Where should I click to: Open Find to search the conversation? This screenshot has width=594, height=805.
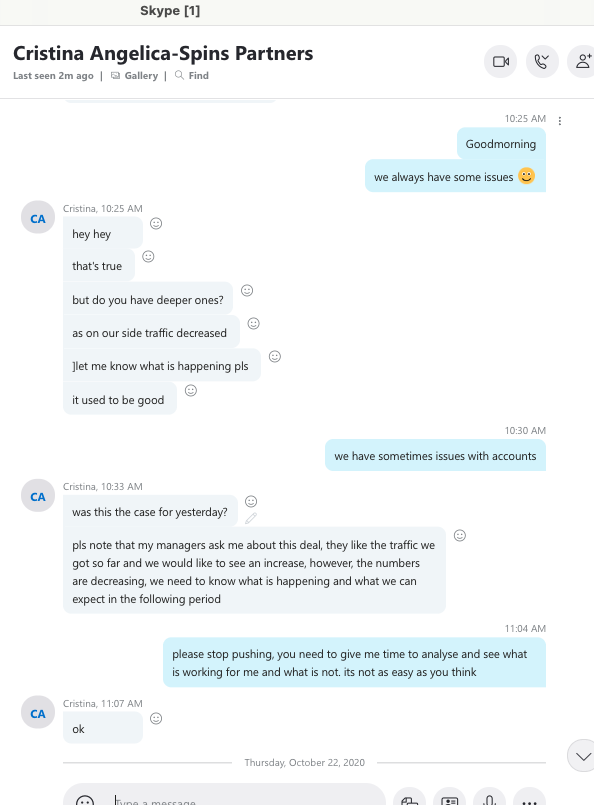(x=192, y=75)
